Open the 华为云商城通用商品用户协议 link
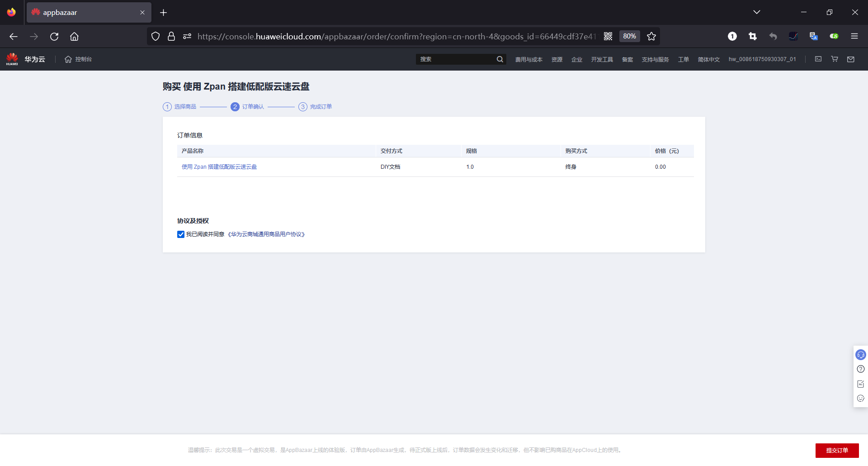Screen dimensions: 868x466 (266, 234)
